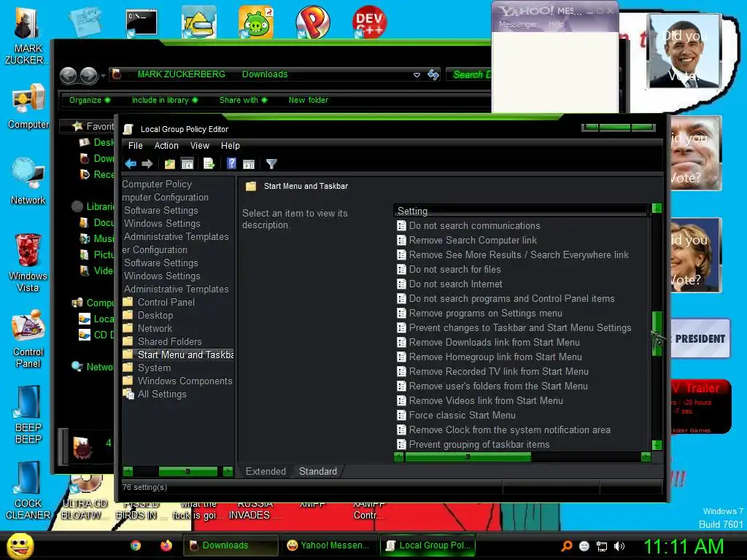Go up one level in policy tree
Viewport: 747px width, 560px height.
(x=169, y=164)
